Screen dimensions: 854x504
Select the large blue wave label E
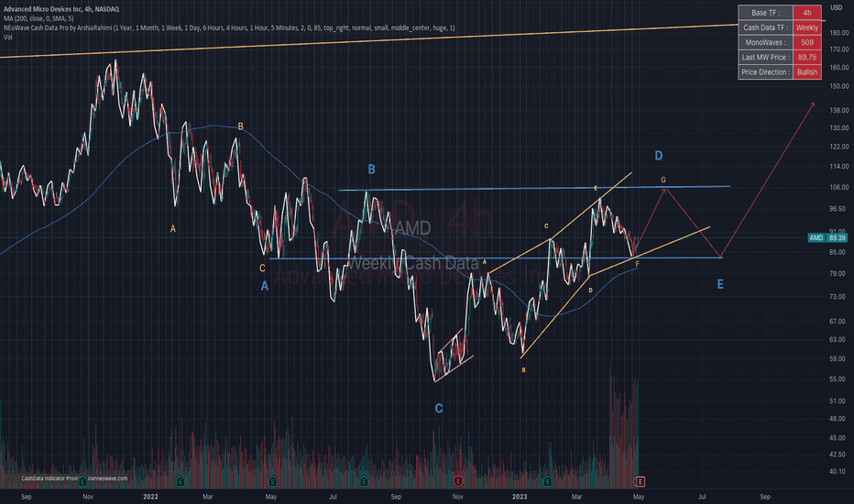[720, 284]
